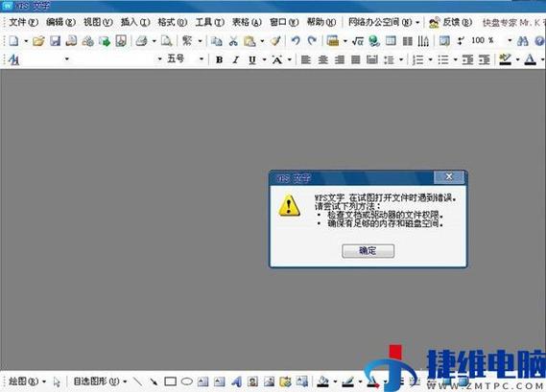
Task: Apply font color with the A swatch
Action: [530, 59]
